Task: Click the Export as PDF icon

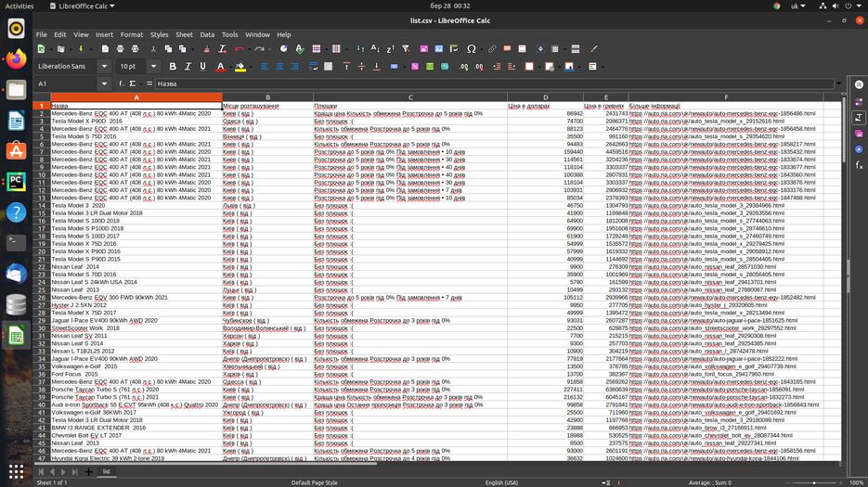Action: point(105,49)
